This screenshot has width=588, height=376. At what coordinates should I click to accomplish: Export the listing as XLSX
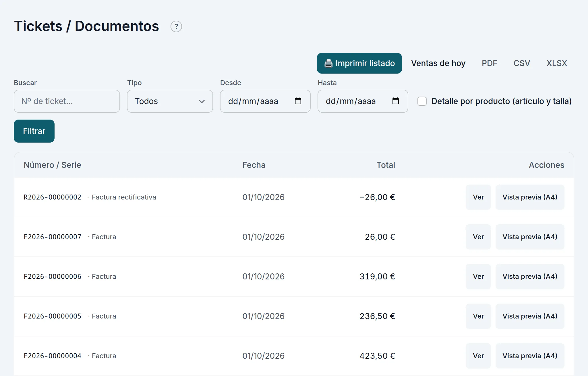click(557, 63)
